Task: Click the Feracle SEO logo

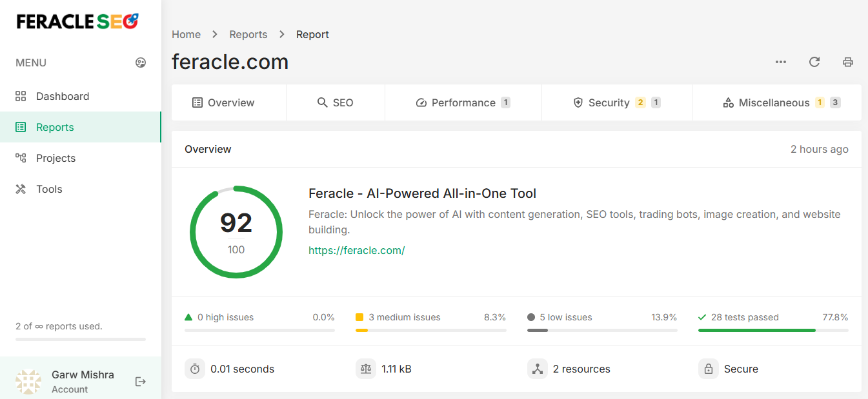Action: [77, 22]
